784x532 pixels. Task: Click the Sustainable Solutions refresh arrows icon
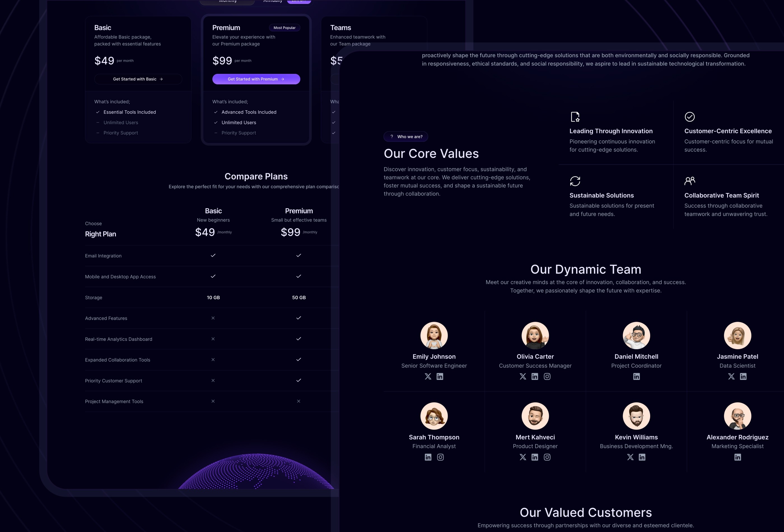pyautogui.click(x=575, y=181)
